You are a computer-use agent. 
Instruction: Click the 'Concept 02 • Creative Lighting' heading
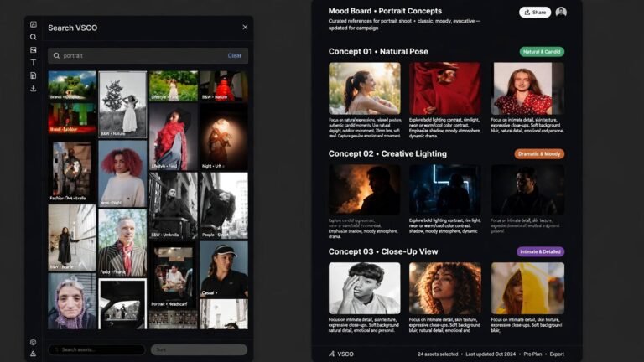(387, 153)
